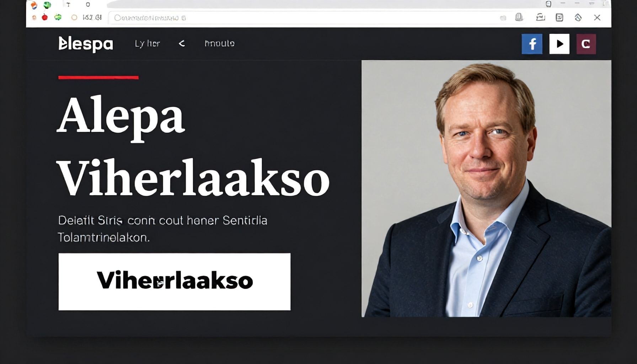Click the maroon C icon in header
The image size is (637, 364).
(x=586, y=44)
